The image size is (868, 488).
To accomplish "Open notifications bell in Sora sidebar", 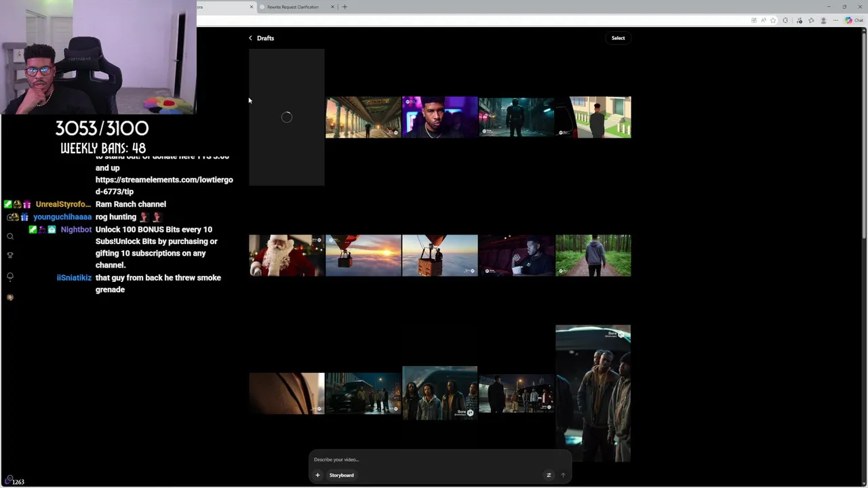I will point(10,277).
